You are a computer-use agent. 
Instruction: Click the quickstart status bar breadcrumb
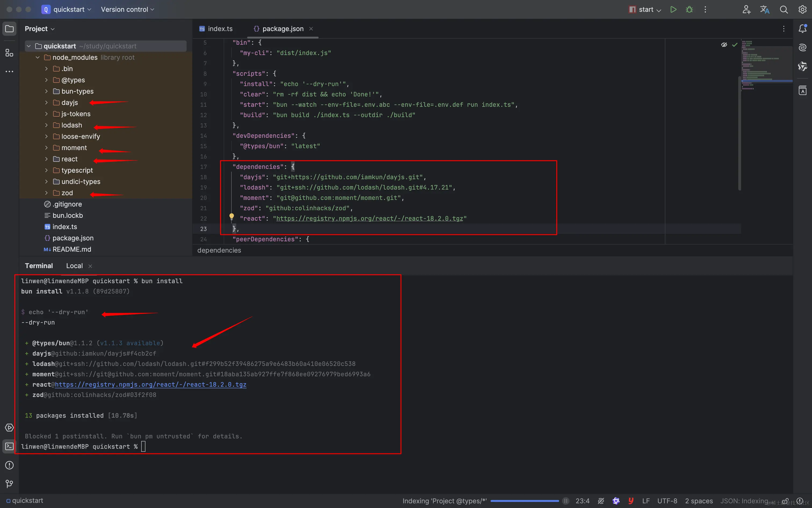click(25, 500)
